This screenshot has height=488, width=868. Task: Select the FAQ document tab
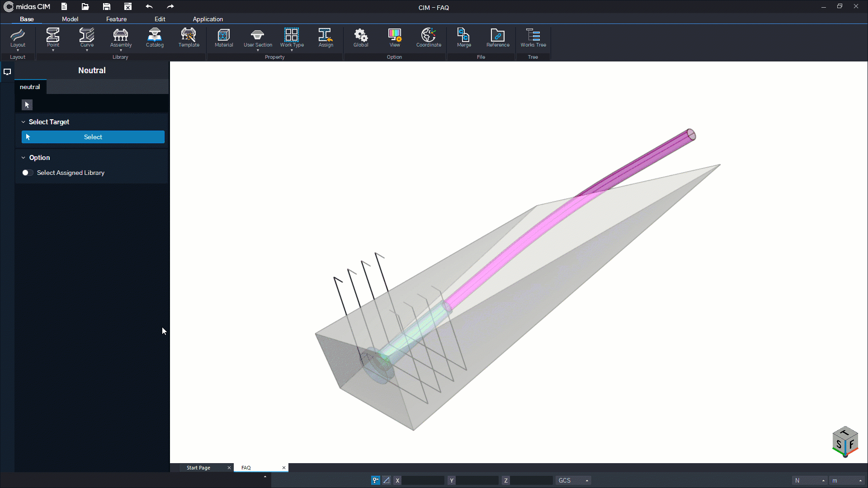pyautogui.click(x=246, y=468)
